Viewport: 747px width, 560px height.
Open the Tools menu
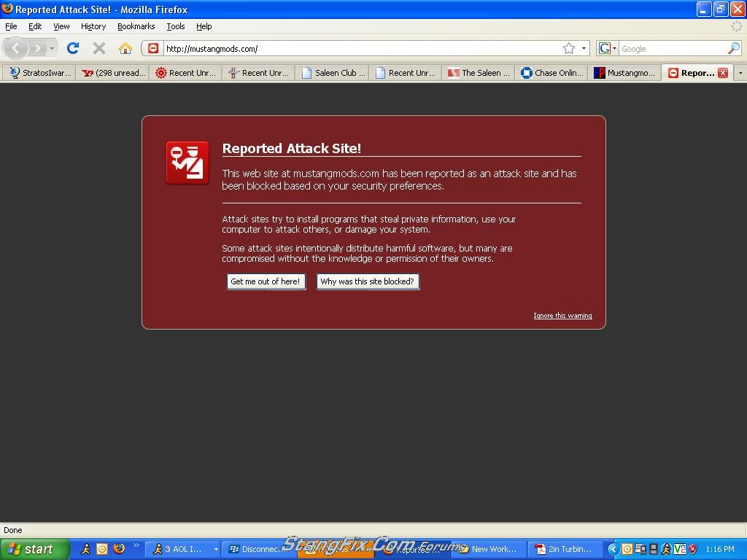176,26
